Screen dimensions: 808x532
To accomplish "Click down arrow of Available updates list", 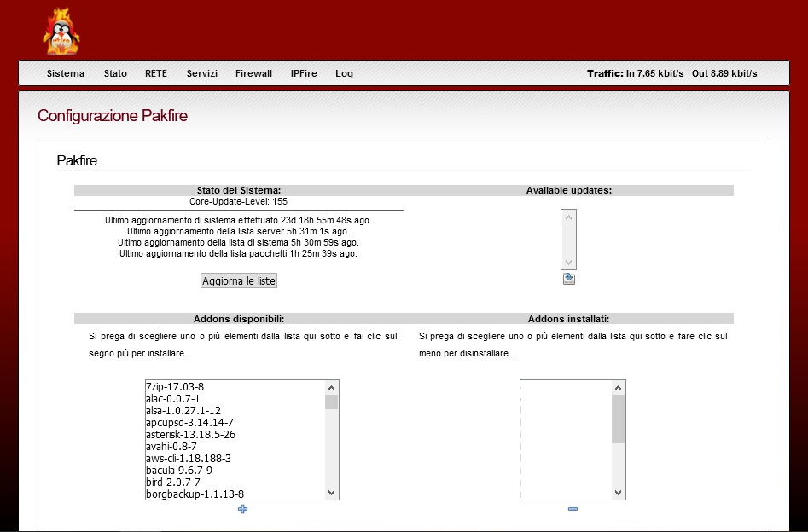I will (x=568, y=262).
